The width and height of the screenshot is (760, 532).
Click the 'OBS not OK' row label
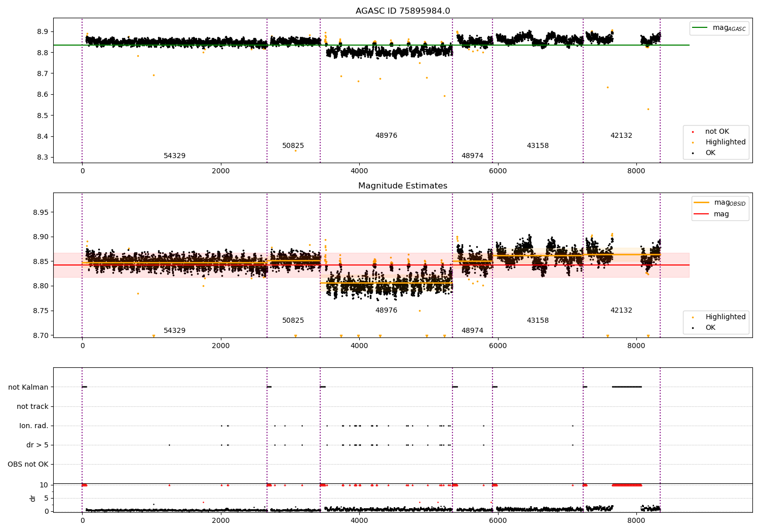point(28,464)
